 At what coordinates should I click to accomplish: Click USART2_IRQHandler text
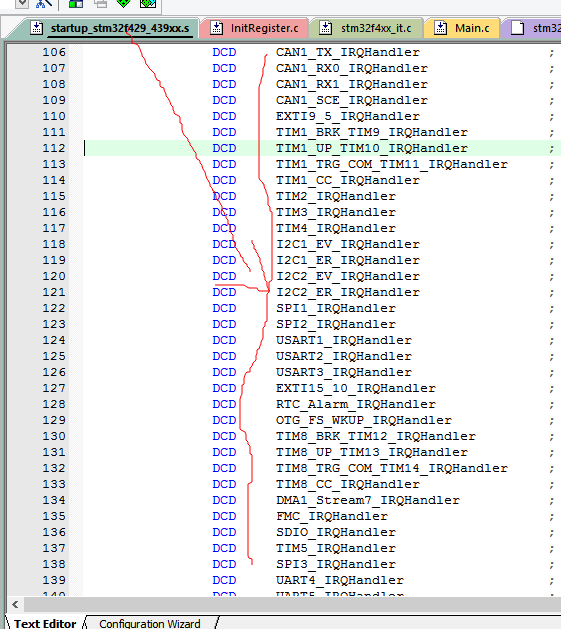(x=344, y=357)
